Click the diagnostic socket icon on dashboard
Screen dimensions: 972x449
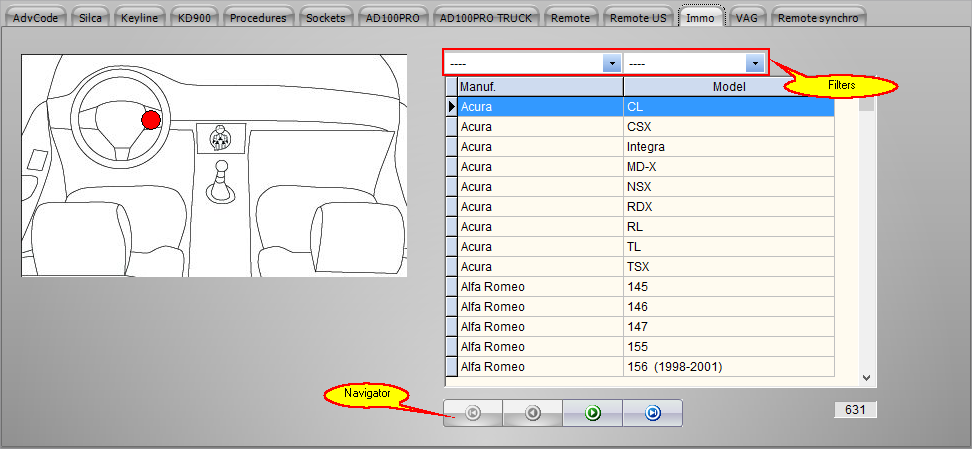click(220, 138)
